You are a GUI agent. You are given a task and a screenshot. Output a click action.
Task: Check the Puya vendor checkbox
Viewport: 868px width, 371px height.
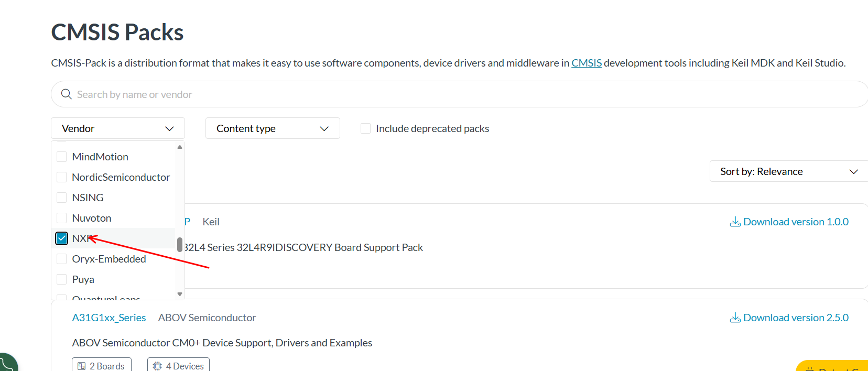point(62,279)
